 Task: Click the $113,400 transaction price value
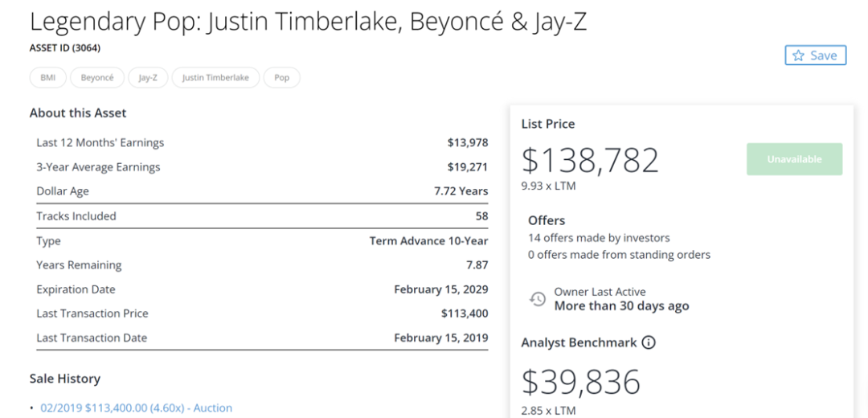(x=465, y=314)
